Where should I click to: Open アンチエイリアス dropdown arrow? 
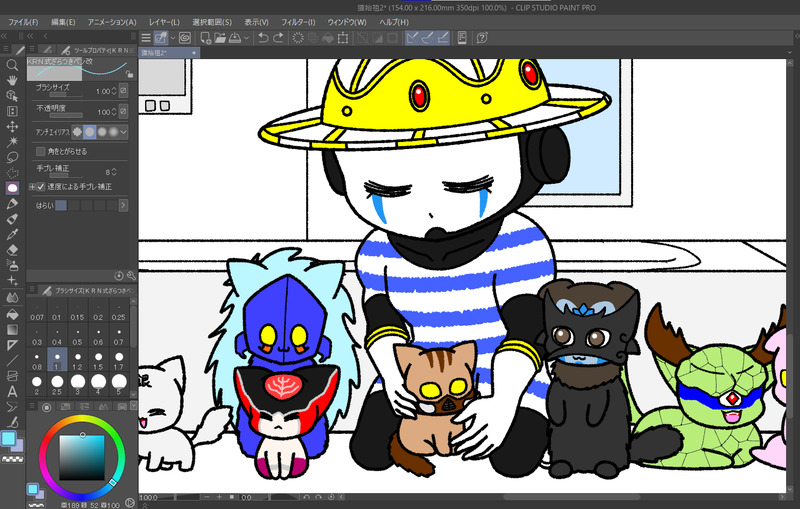[x=123, y=132]
